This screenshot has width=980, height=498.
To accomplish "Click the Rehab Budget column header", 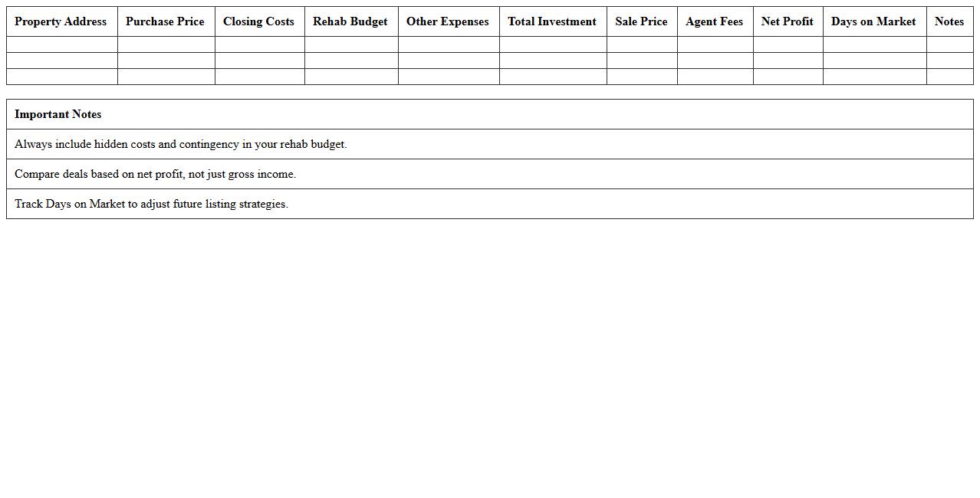I will pos(350,21).
